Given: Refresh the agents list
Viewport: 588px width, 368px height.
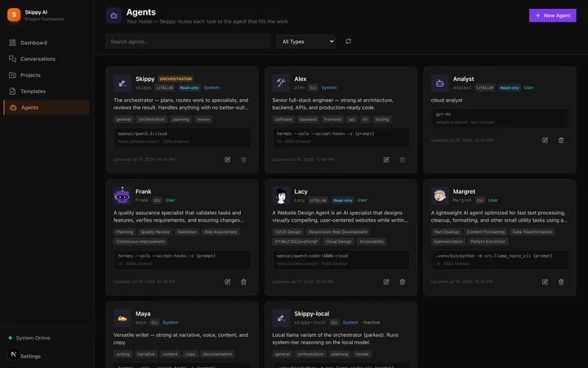Looking at the screenshot, I should tap(349, 42).
